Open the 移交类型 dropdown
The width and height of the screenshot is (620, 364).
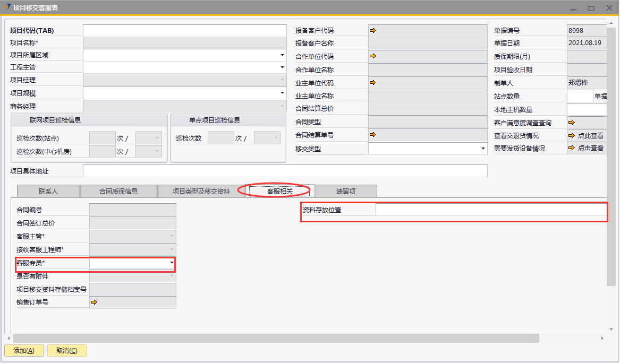tap(483, 149)
